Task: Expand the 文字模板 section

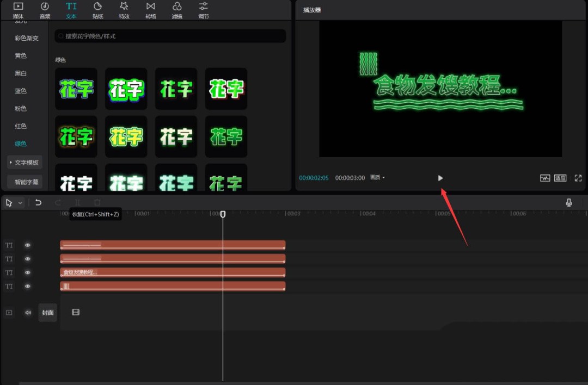Action: [25, 162]
